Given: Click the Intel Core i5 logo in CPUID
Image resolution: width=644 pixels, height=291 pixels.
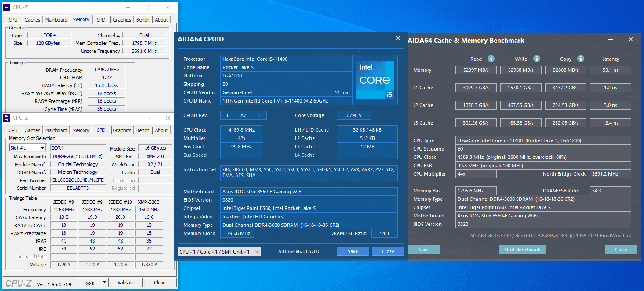Looking at the screenshot, I should tap(375, 80).
